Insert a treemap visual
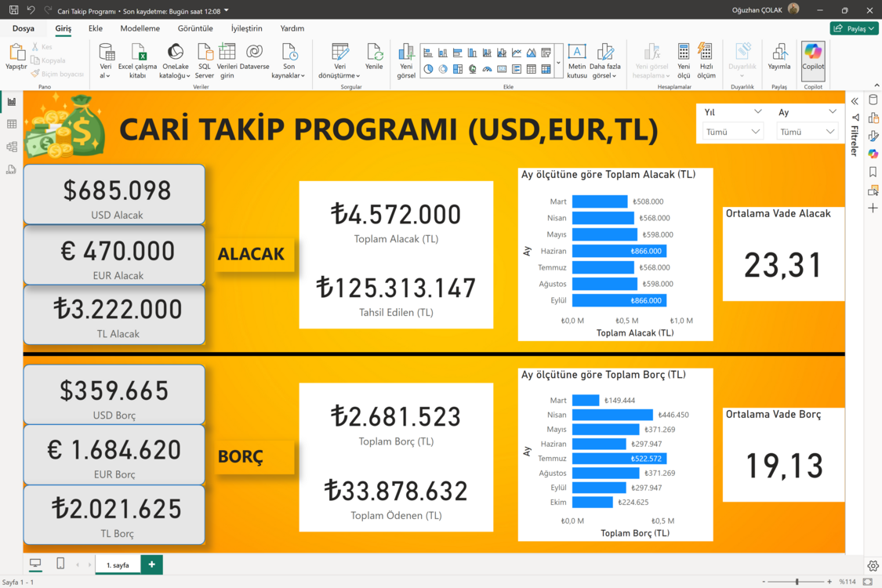 click(x=457, y=69)
